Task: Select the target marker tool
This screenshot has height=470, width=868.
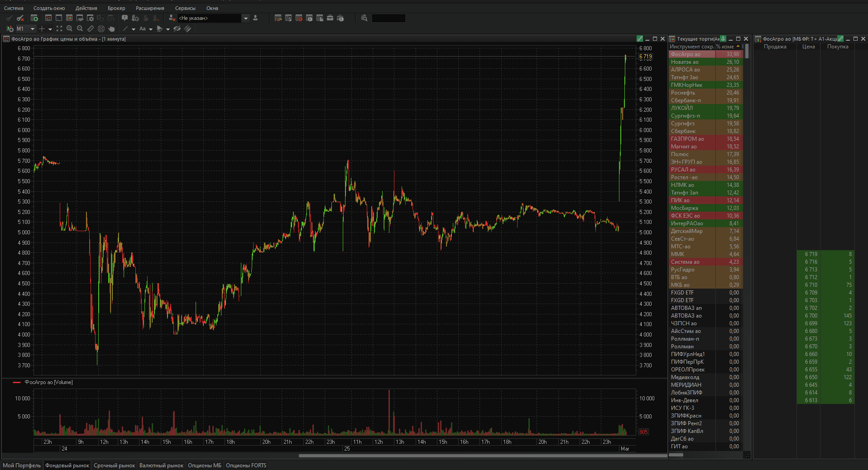Action: point(101,28)
